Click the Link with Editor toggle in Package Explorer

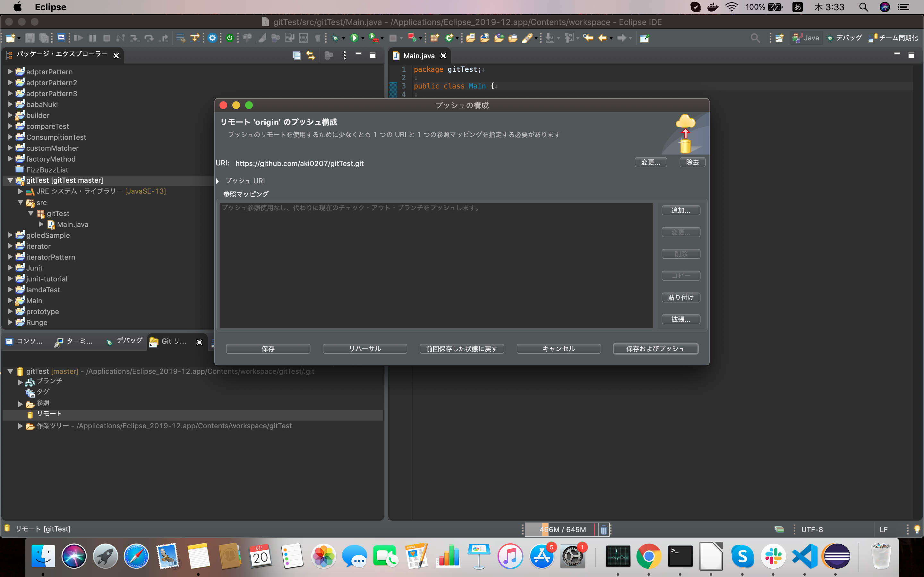311,55
